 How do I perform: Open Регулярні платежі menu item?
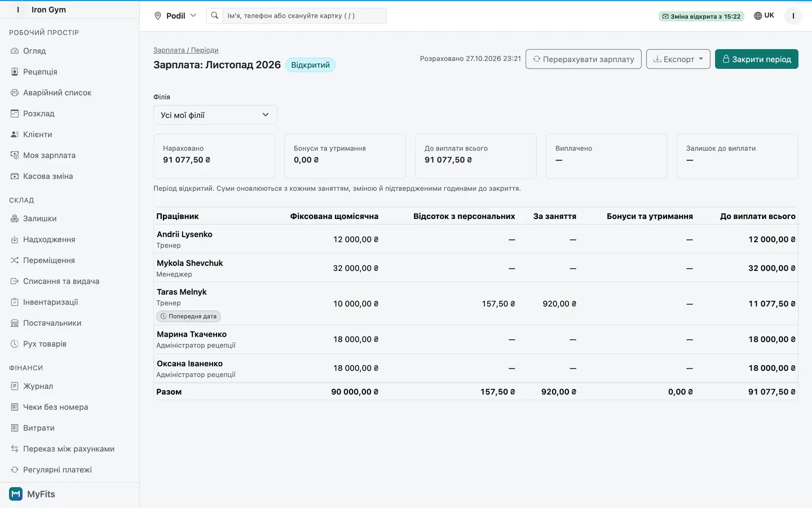coord(58,470)
